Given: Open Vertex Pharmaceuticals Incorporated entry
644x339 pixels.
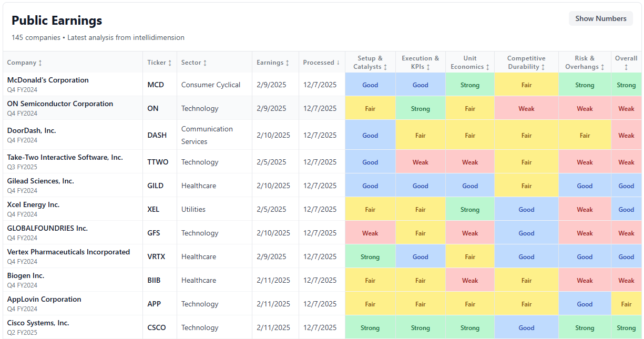Looking at the screenshot, I should [x=68, y=252].
